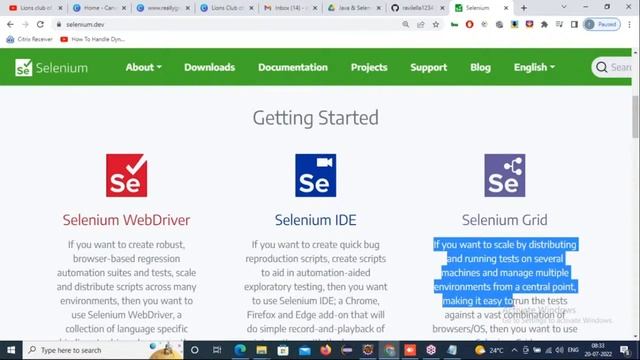640x360 pixels.
Task: Open Mail app from taskbar
Action: pos(304,350)
